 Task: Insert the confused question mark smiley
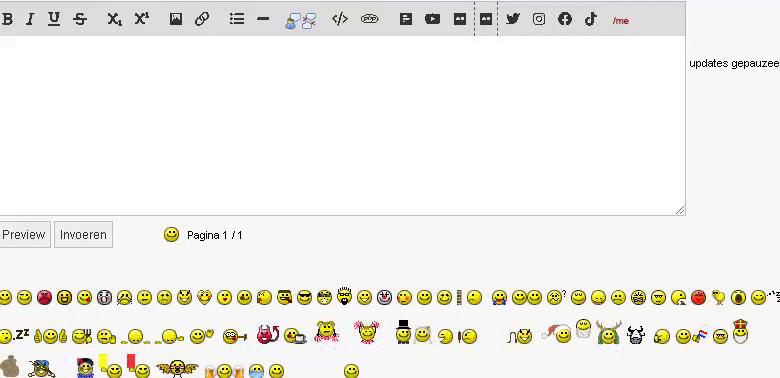coord(557,297)
